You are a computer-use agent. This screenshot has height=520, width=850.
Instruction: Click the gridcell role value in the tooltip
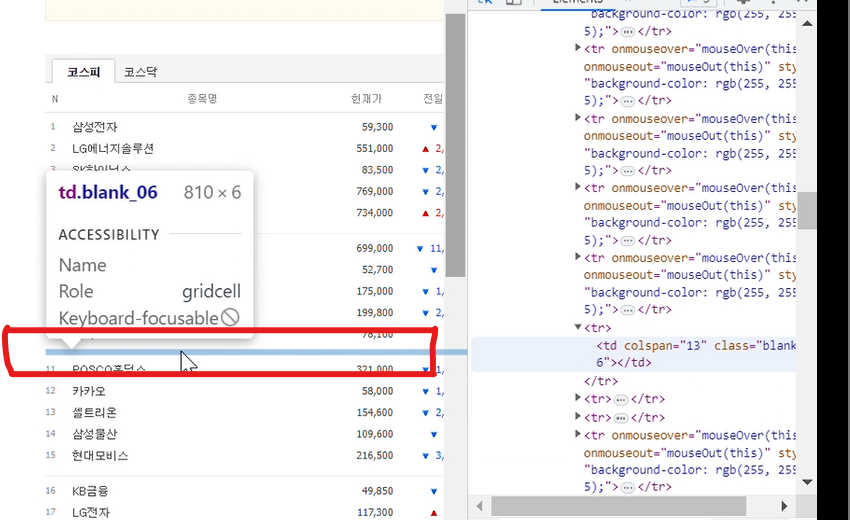(x=211, y=292)
